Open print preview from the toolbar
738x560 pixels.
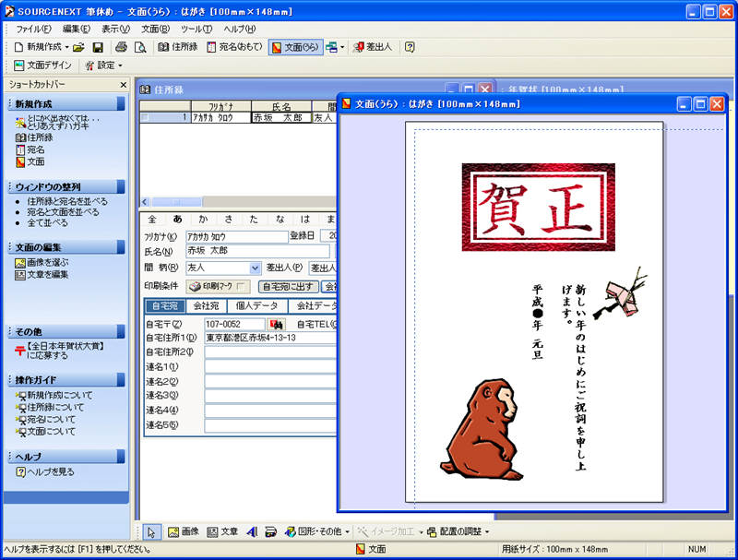(x=140, y=46)
